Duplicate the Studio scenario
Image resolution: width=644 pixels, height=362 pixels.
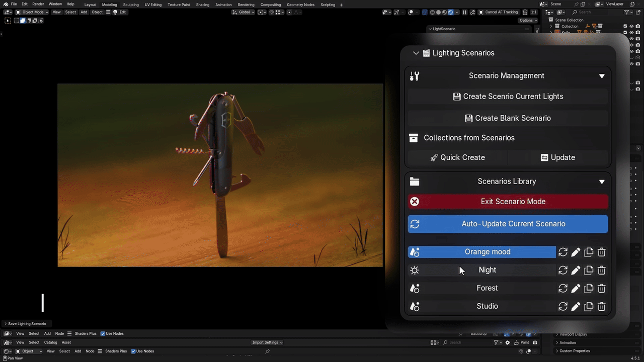[x=589, y=306]
